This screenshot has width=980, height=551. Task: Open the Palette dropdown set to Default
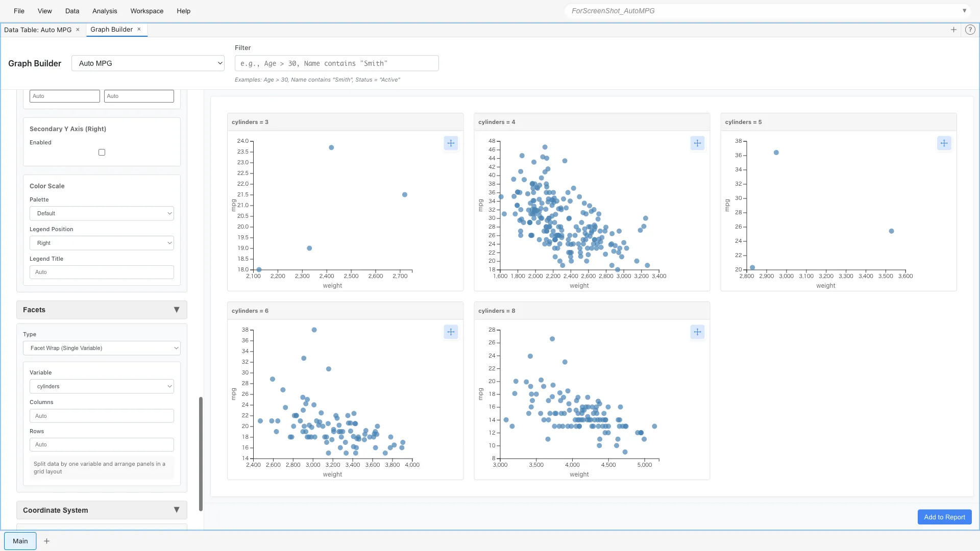coord(102,213)
